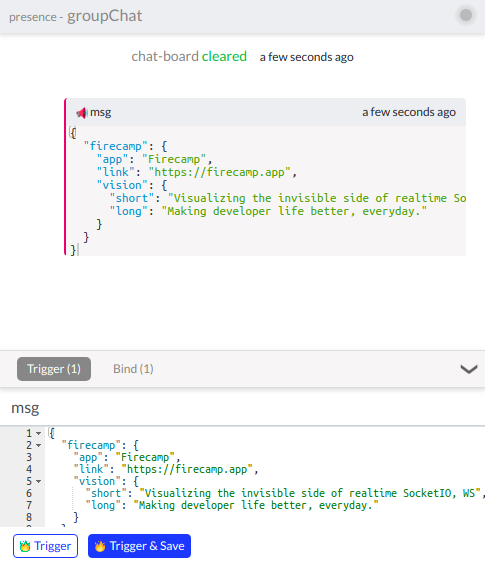Select the groupChat title in the header
Viewport: 485px width, 565px height.
(104, 16)
